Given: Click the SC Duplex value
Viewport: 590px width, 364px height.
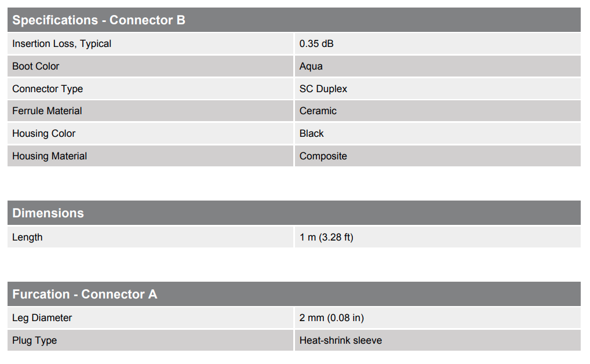Looking at the screenshot, I should [323, 89].
